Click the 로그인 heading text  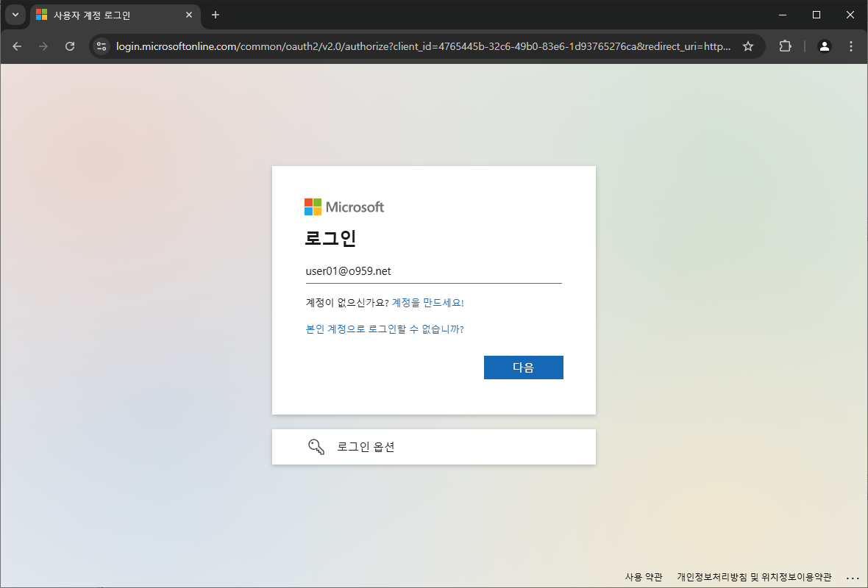(x=330, y=238)
